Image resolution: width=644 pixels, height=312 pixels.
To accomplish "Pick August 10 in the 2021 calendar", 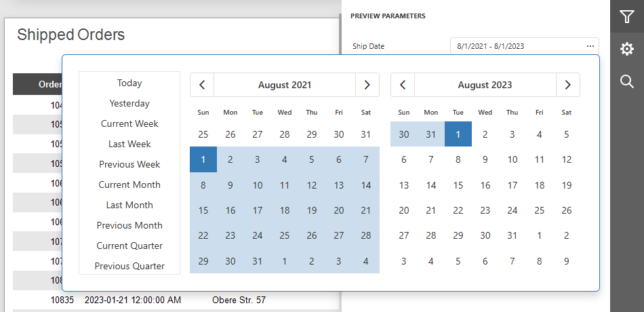I will (258, 185).
